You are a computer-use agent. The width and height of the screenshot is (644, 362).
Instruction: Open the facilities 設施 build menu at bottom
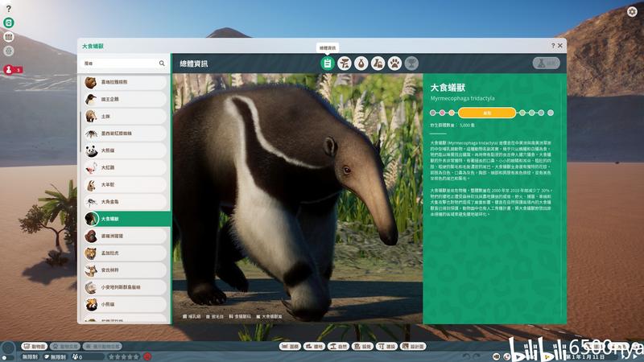[x=363, y=347]
